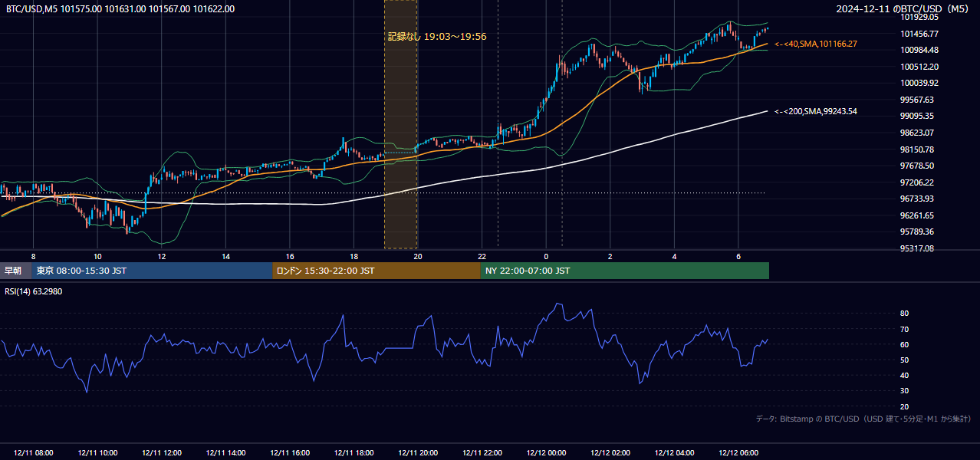Image resolution: width=980 pixels, height=460 pixels.
Task: Click the 12/12 04:00 date label
Action: (674, 453)
